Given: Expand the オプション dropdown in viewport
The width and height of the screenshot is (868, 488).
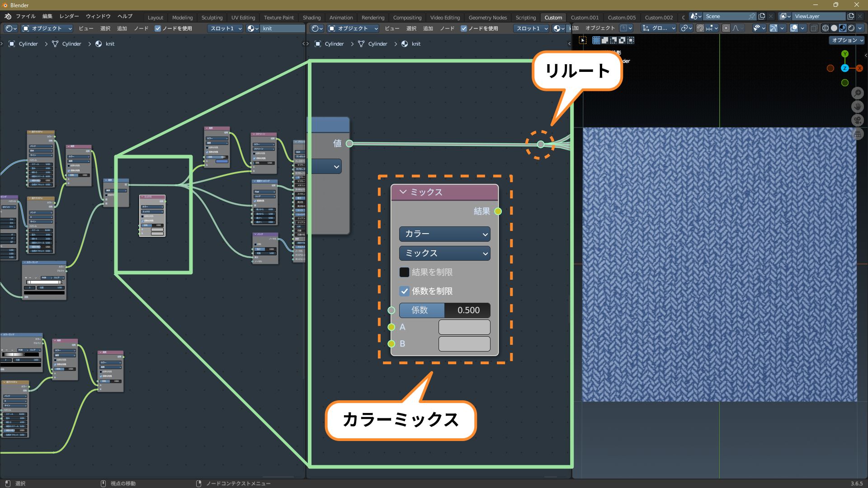Looking at the screenshot, I should [847, 40].
